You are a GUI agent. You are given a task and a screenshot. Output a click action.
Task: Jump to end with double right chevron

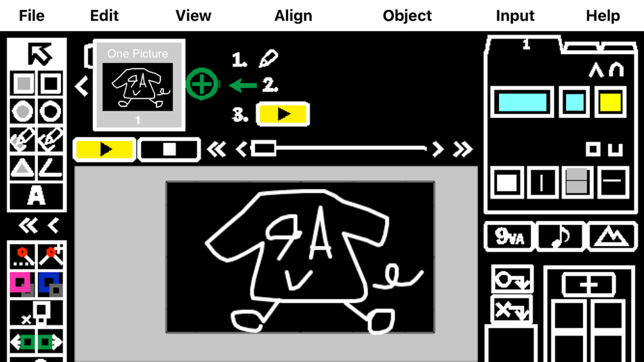(x=463, y=149)
